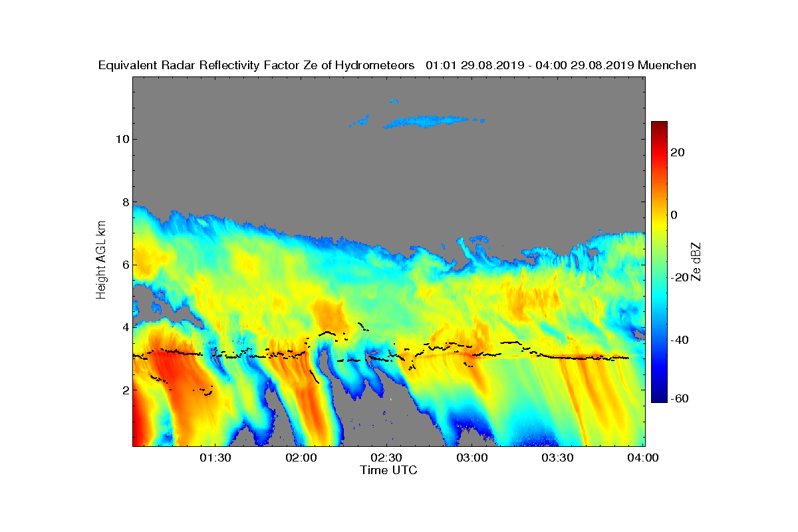Image resolution: width=798 pixels, height=532 pixels.
Task: Click the dark blue bottom of colorbar
Action: (x=659, y=398)
